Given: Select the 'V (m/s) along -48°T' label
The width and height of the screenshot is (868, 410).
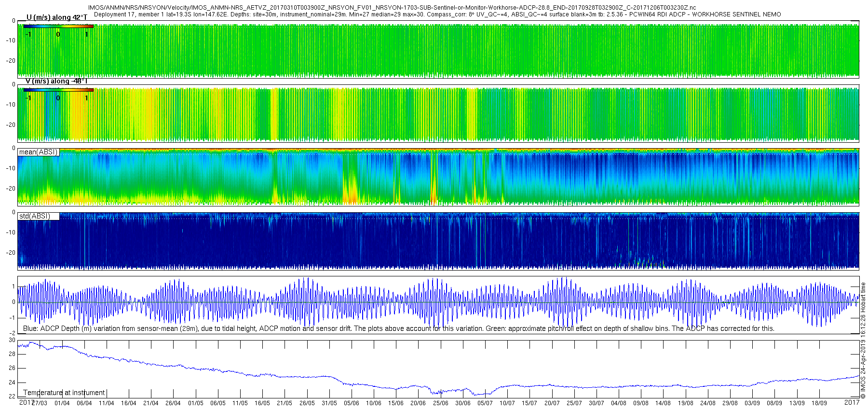Looking at the screenshot, I should coord(56,82).
